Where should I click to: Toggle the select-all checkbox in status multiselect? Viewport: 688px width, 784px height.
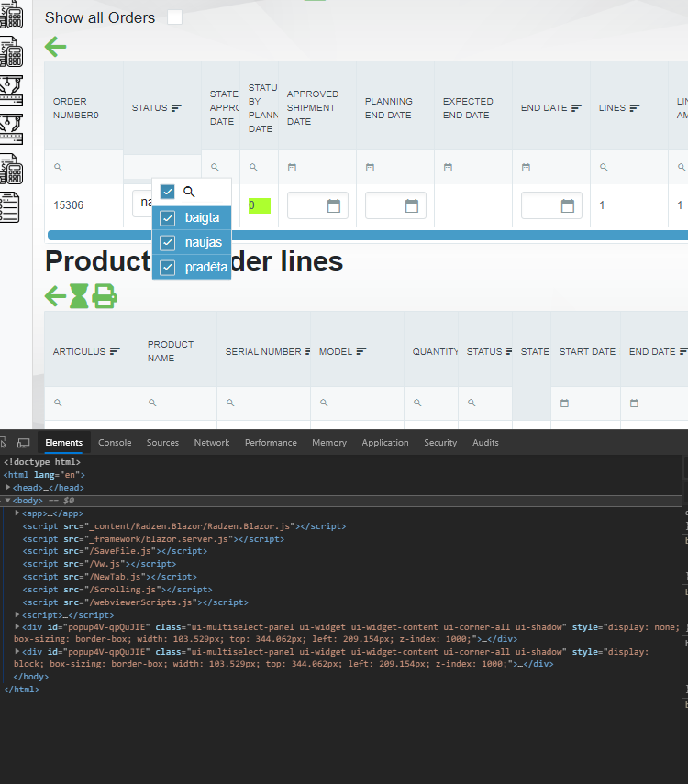167,192
